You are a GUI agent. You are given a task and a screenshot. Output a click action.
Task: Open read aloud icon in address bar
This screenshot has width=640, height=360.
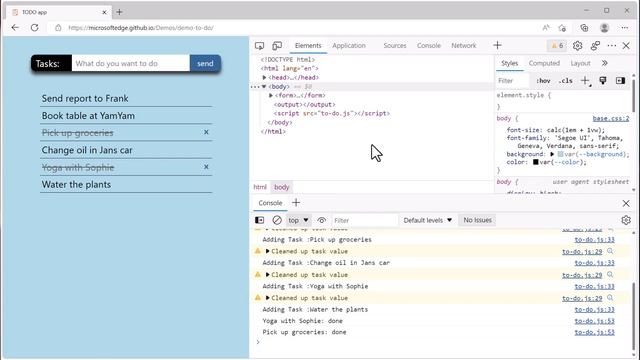coord(546,28)
